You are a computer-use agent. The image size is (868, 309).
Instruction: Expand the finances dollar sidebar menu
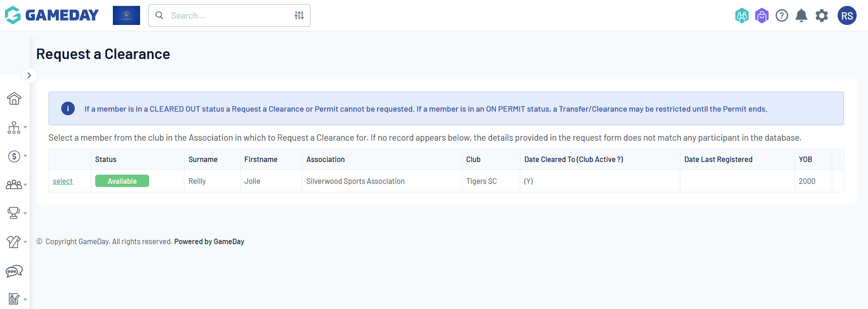tap(15, 156)
